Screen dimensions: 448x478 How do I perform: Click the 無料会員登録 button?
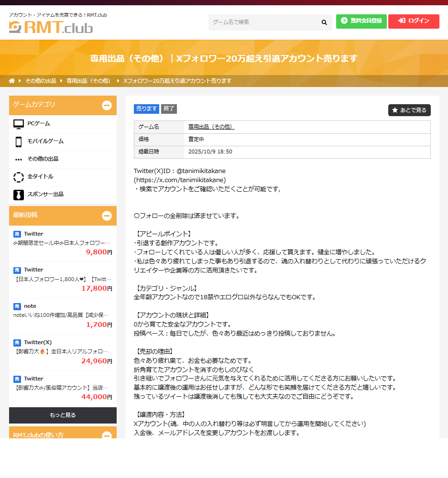[x=361, y=21]
